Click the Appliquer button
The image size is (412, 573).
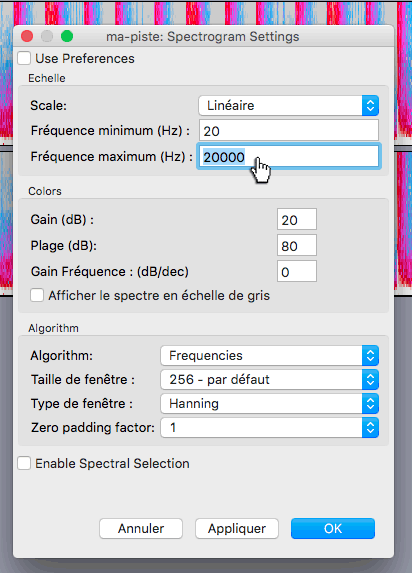[x=237, y=528]
